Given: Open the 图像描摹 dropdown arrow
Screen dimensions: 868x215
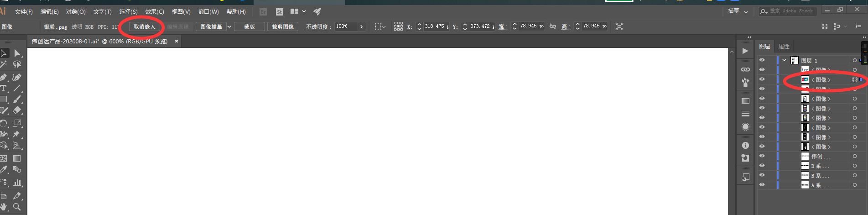Looking at the screenshot, I should [229, 26].
